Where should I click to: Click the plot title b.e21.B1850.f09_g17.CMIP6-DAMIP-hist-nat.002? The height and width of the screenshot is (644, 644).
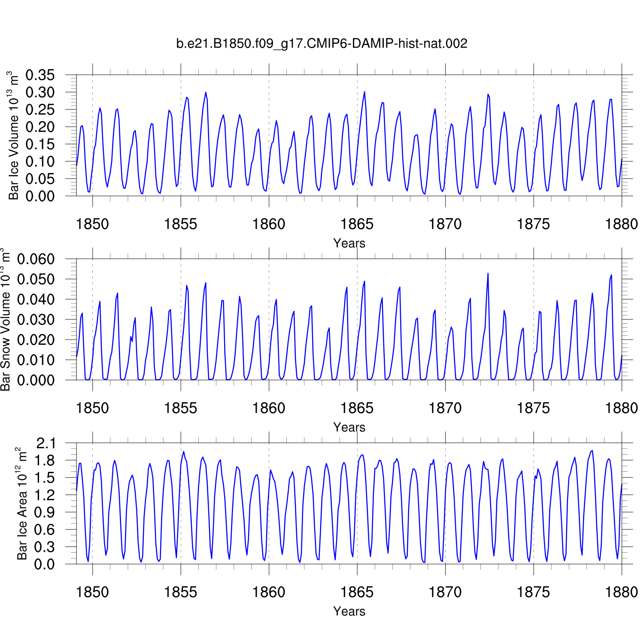pos(322,43)
